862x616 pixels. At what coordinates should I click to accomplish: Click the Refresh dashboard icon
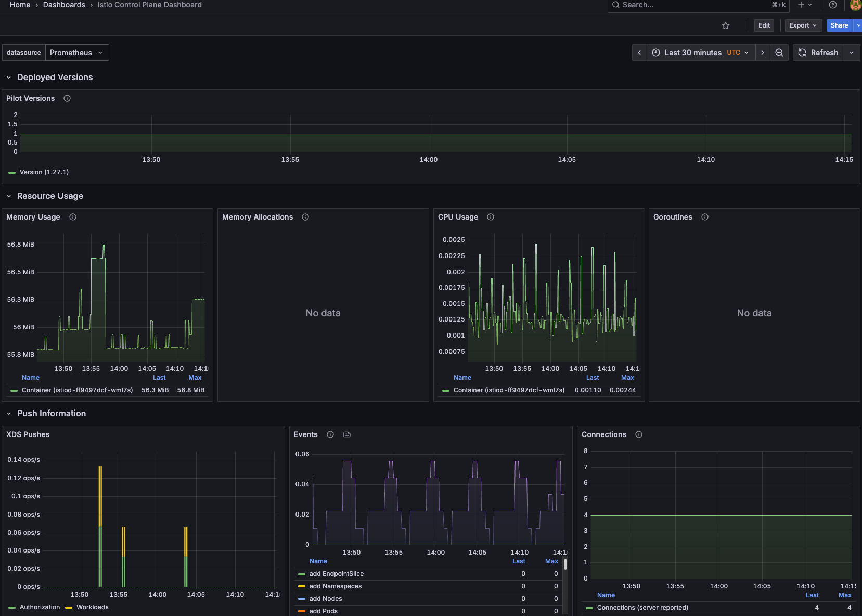tap(802, 52)
